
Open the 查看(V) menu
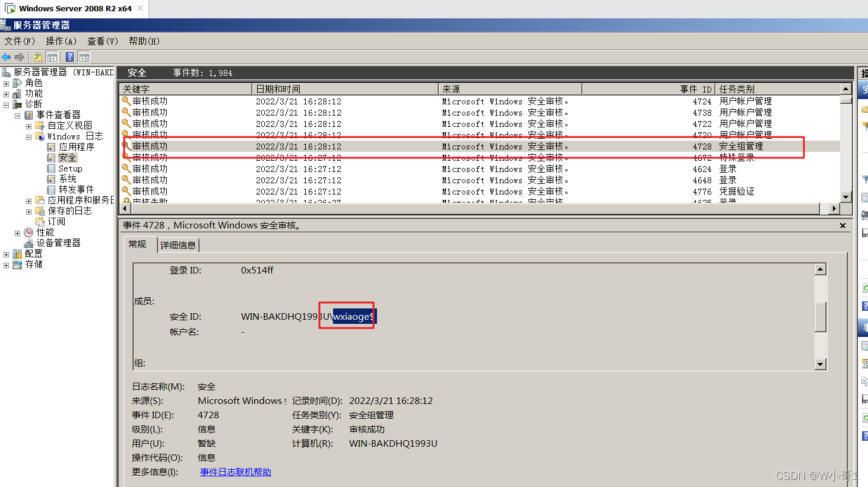tap(103, 41)
